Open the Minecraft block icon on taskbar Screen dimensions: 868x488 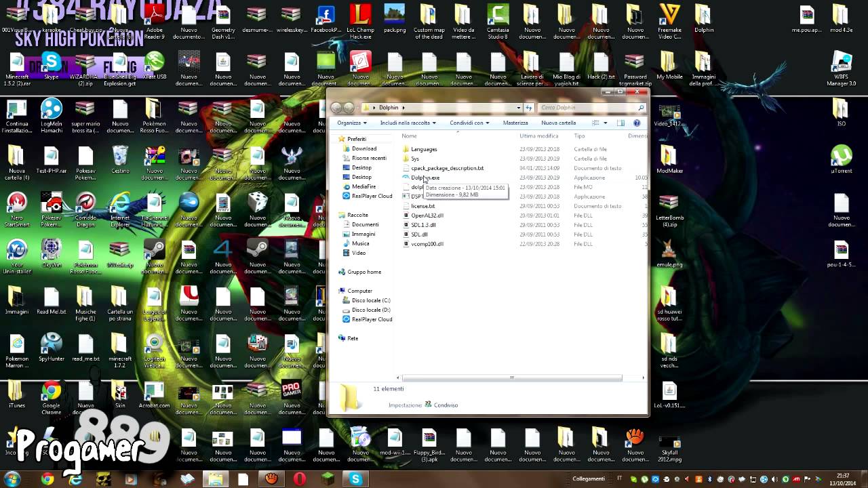327,479
